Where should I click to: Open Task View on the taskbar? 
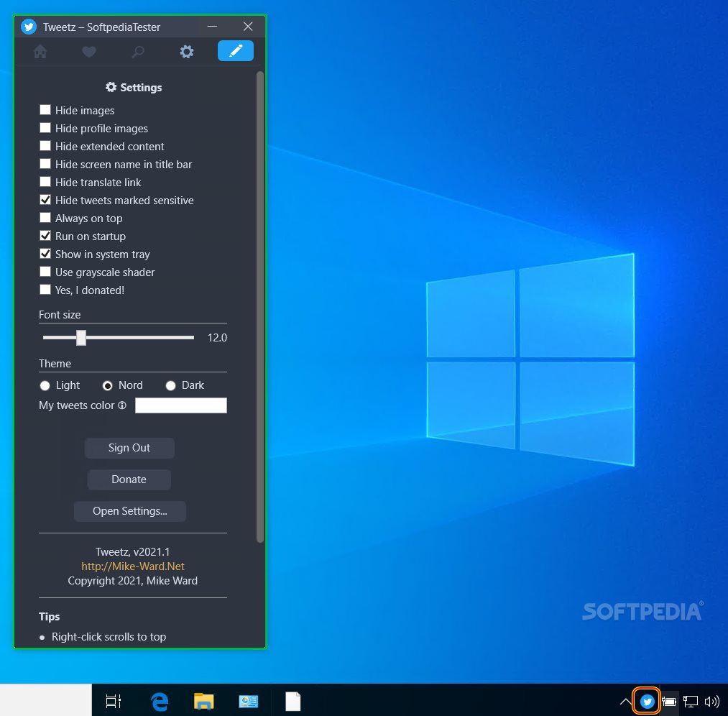click(114, 701)
